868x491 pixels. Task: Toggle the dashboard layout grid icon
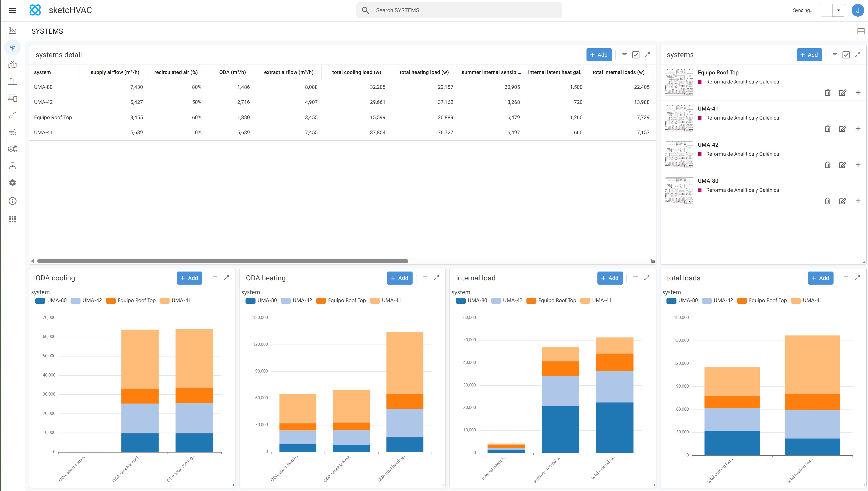tap(861, 31)
